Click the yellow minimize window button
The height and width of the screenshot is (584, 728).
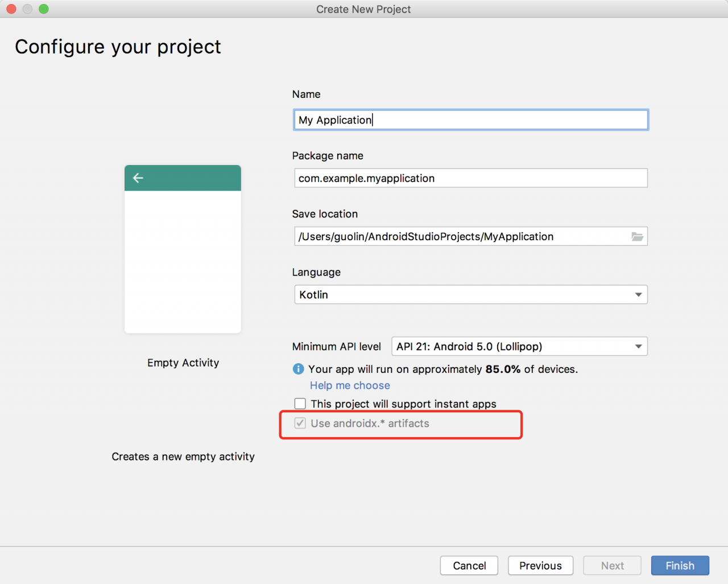coord(27,9)
